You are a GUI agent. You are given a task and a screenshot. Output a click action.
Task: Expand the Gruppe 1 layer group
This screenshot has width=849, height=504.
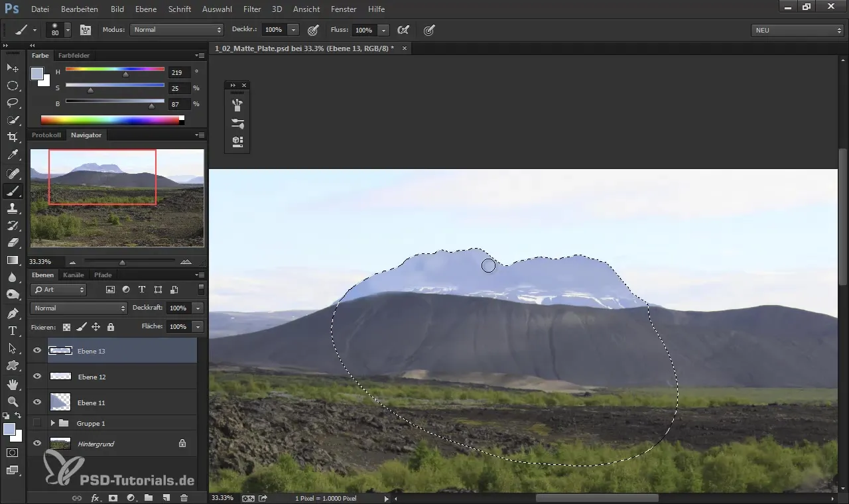tap(52, 423)
